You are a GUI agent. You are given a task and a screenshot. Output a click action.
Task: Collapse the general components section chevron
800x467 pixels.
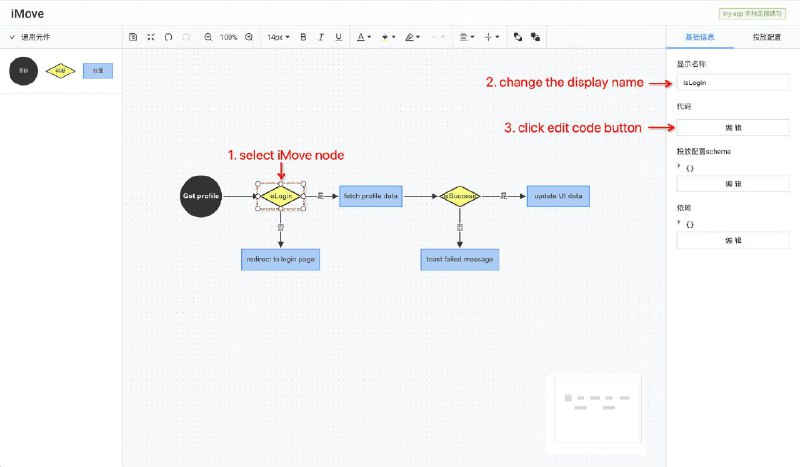[x=12, y=37]
